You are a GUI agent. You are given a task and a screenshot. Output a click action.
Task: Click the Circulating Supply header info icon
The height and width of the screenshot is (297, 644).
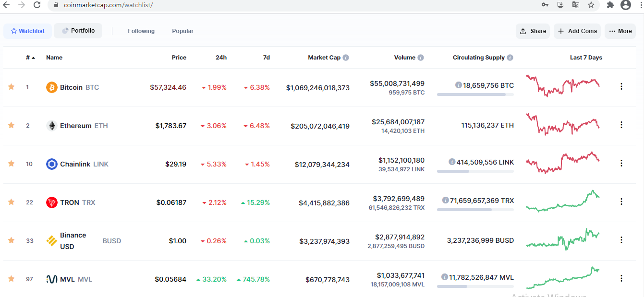click(510, 58)
